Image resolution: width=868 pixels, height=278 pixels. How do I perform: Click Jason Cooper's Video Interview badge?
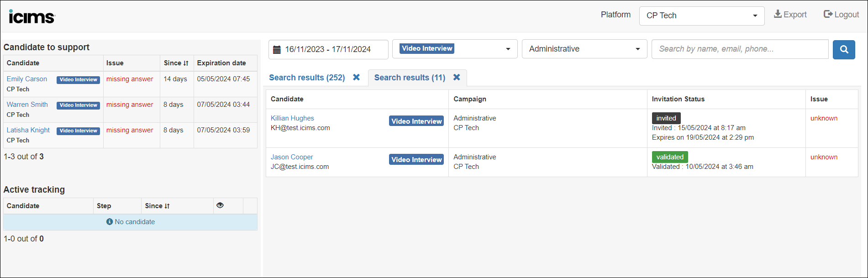(416, 159)
